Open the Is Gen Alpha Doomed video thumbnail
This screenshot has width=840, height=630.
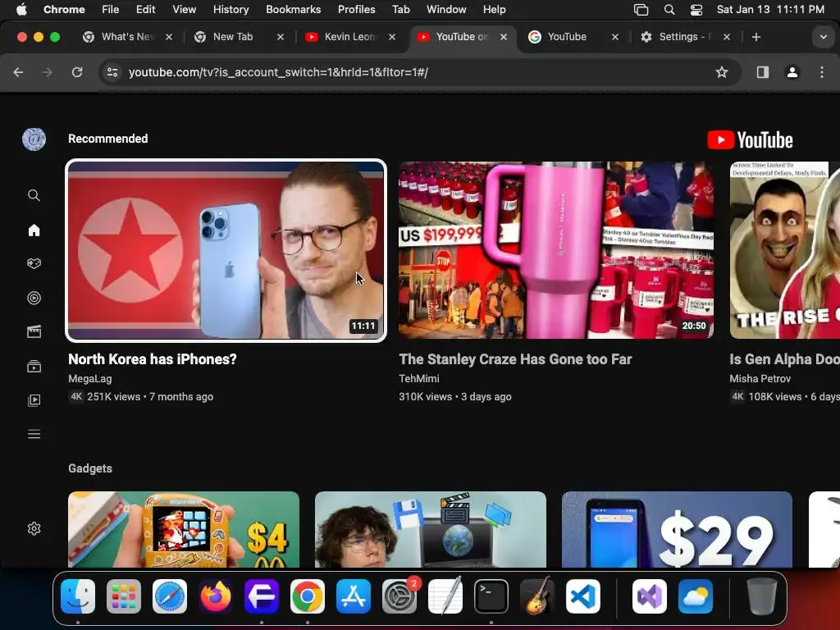click(x=785, y=250)
